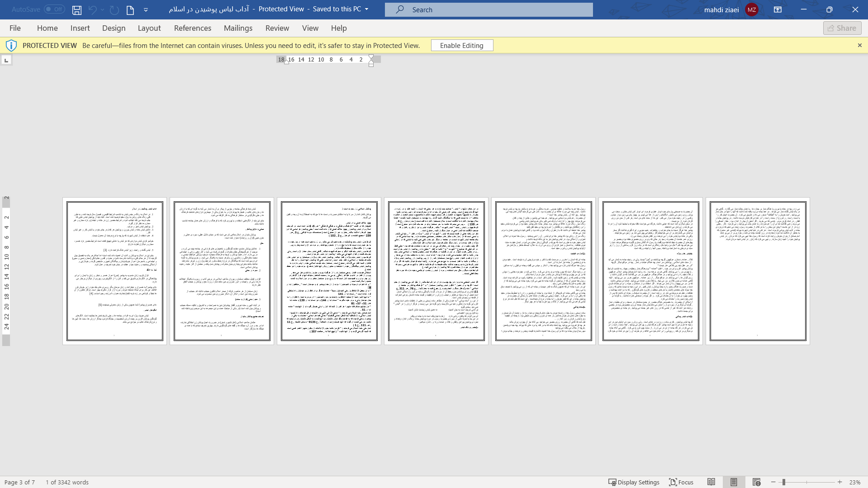The height and width of the screenshot is (488, 868).
Task: Switch to the Home tab
Action: (47, 28)
